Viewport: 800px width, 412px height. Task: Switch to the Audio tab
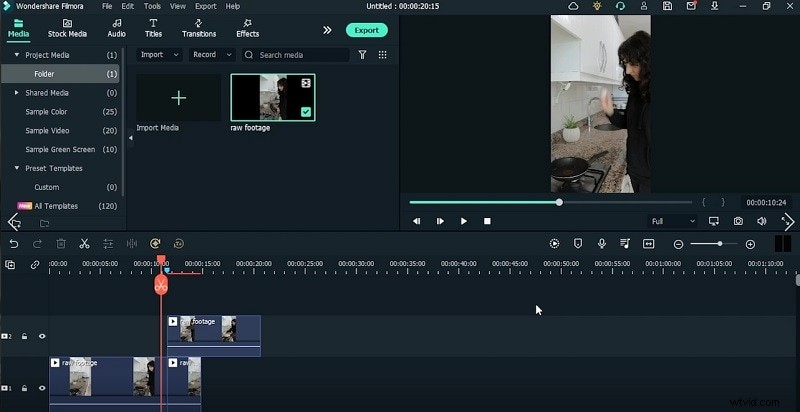(116, 29)
